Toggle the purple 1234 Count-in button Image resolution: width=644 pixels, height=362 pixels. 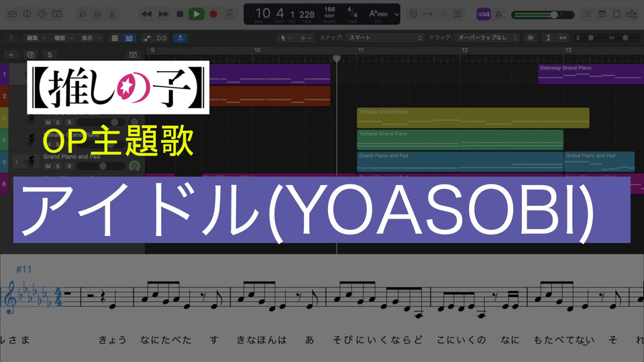click(484, 14)
